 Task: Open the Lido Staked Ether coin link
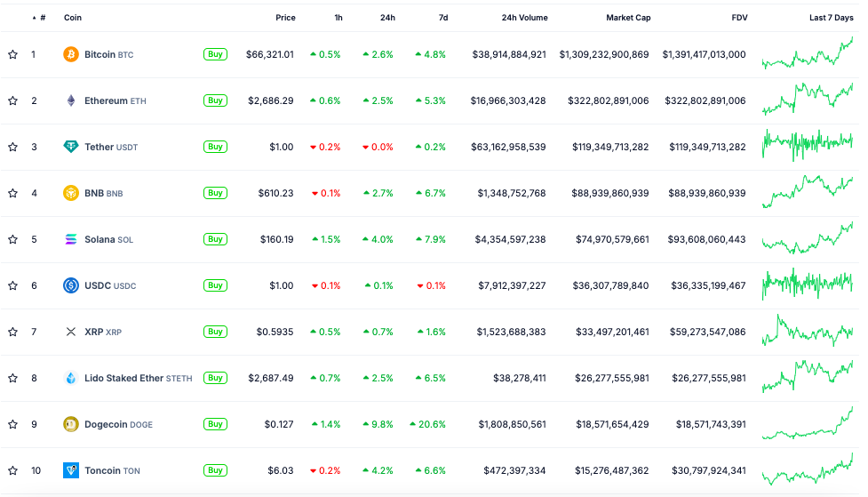pos(124,378)
